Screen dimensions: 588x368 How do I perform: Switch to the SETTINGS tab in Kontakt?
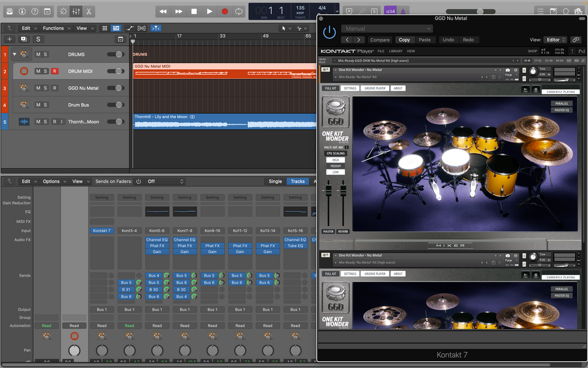tap(349, 88)
